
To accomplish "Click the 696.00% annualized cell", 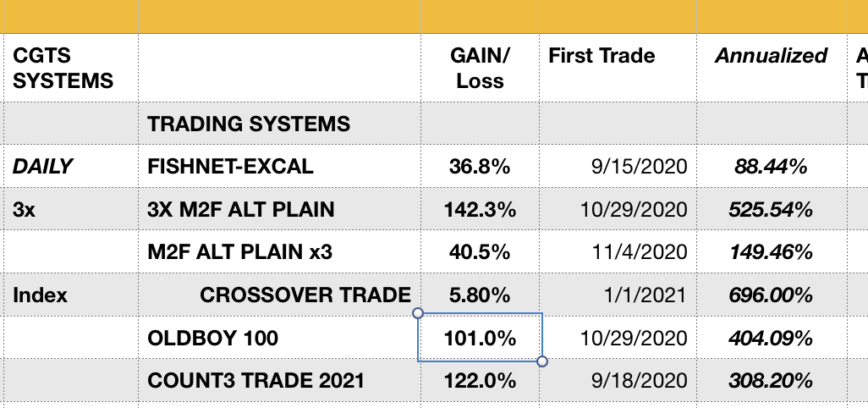I will tap(772, 295).
